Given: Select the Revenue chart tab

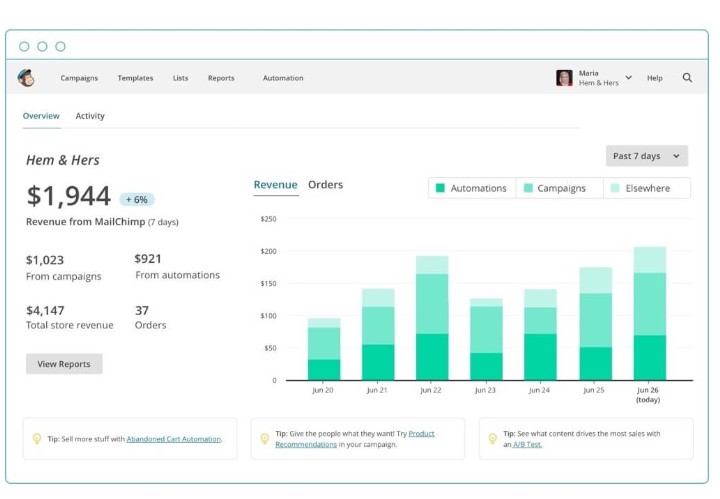Looking at the screenshot, I should point(276,185).
